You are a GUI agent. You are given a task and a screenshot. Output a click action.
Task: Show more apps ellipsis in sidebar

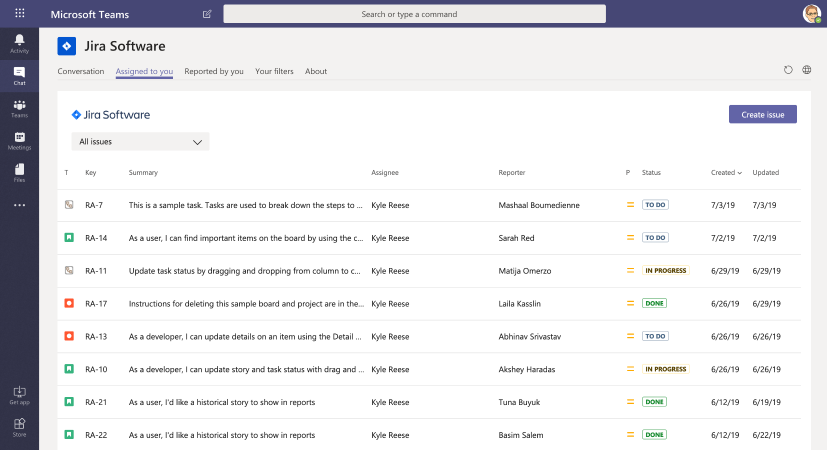[19, 205]
